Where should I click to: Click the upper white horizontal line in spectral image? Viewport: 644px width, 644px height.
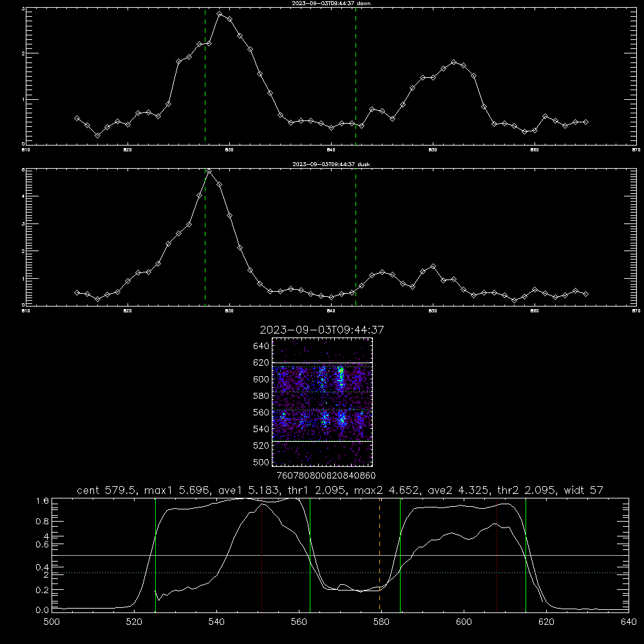pyautogui.click(x=323, y=363)
